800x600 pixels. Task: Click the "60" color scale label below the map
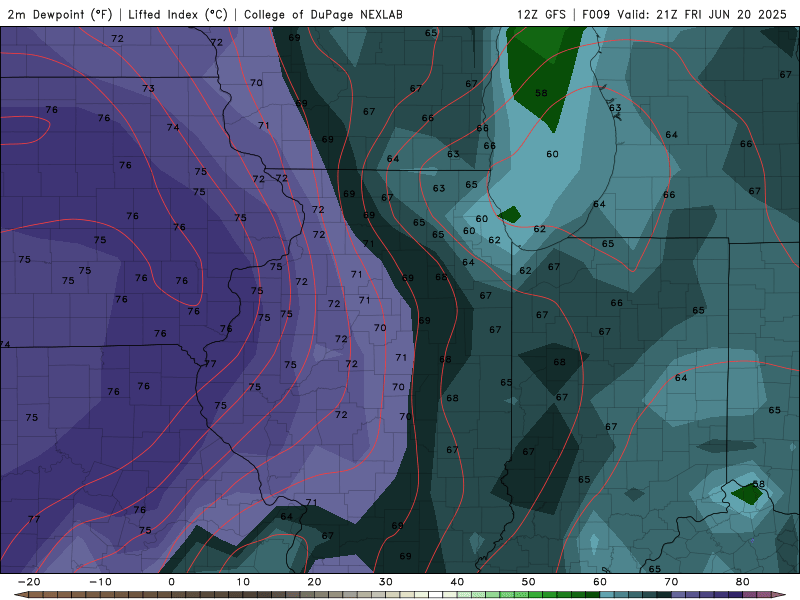click(600, 582)
